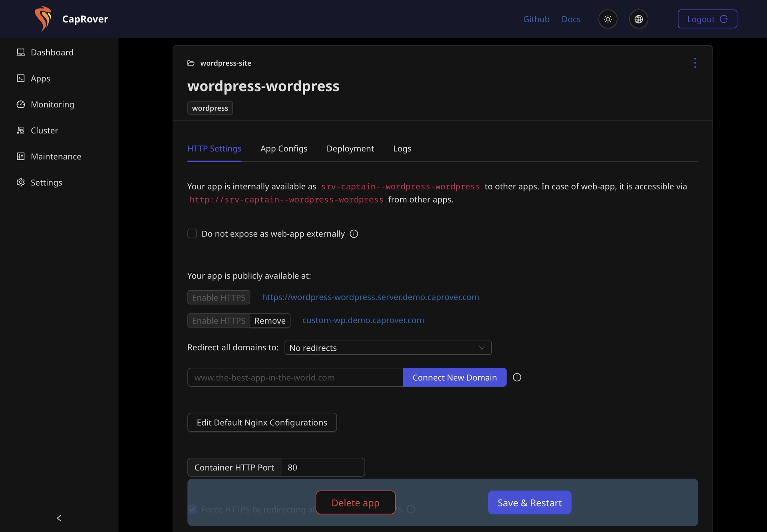This screenshot has width=767, height=532.
Task: Enable HTTPS for custom-wp.demo.caprover.com
Action: tap(219, 321)
